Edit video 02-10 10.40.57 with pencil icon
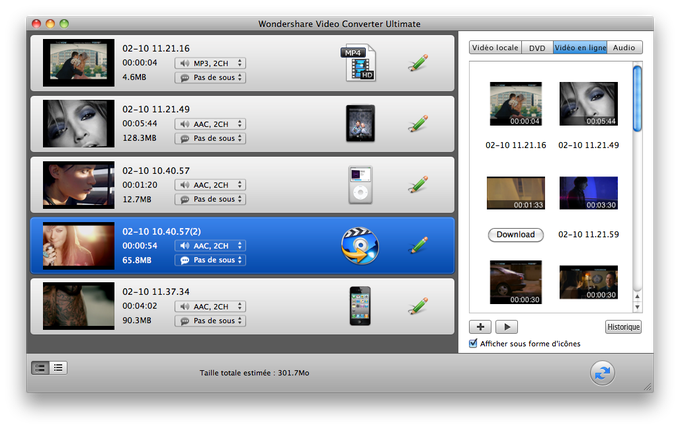Screen dimensions: 680x429 418,184
